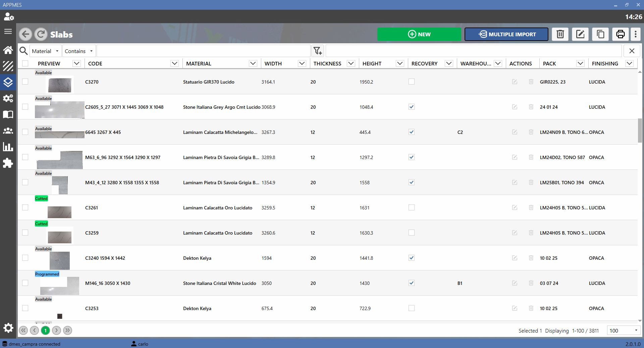The height and width of the screenshot is (348, 644).
Task: Open the statistics bar chart sidebar icon
Action: 8,147
